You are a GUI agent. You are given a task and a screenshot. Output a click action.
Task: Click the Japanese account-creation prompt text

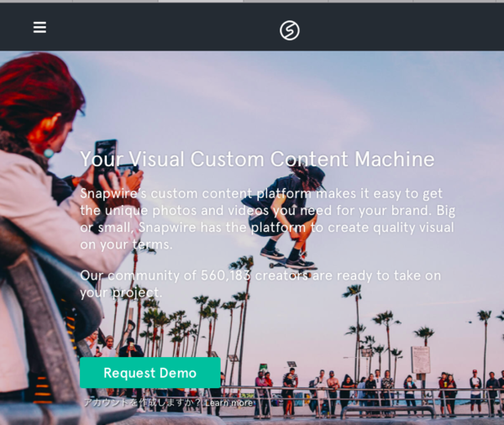[x=143, y=403]
